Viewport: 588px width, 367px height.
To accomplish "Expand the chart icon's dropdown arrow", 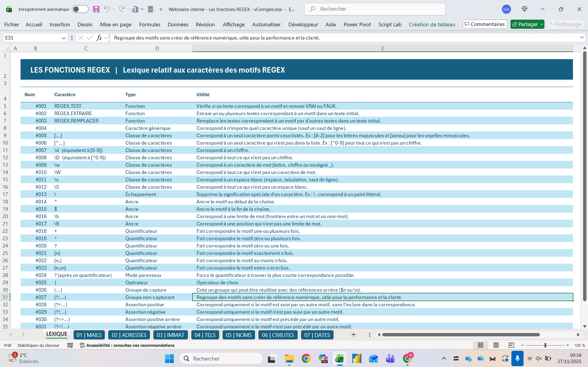I will coord(142,9).
